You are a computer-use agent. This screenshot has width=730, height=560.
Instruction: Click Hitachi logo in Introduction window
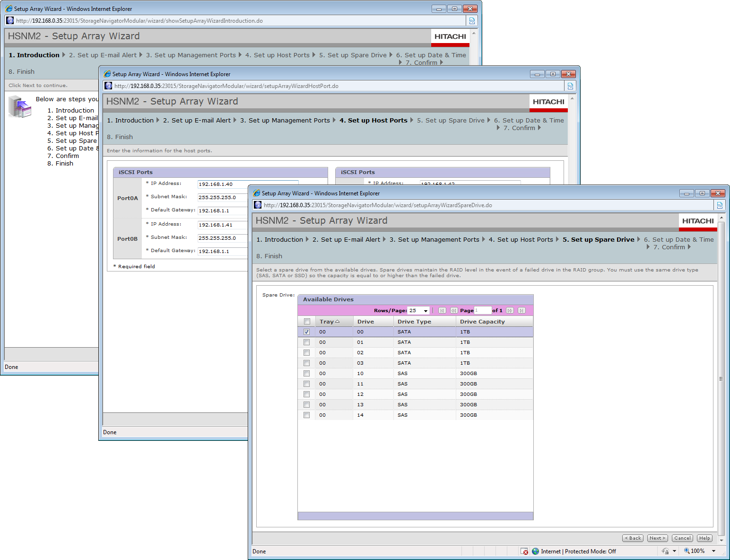click(450, 36)
